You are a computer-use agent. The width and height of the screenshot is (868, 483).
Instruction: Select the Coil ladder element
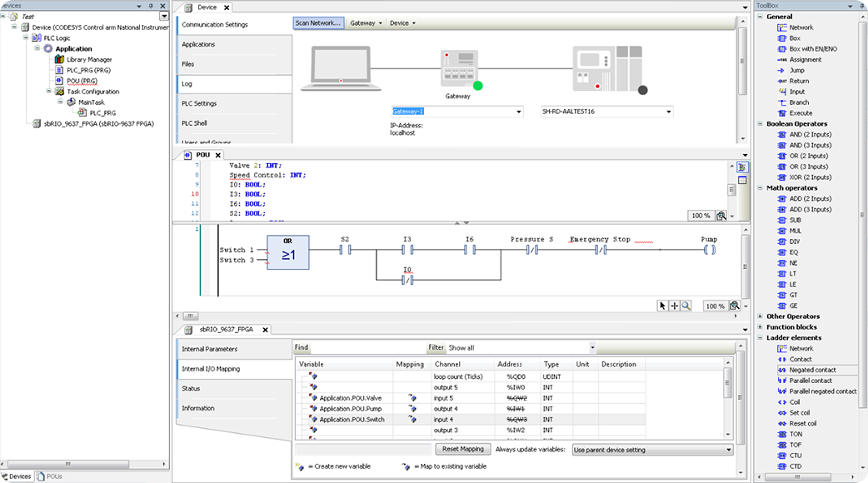pyautogui.click(x=795, y=402)
